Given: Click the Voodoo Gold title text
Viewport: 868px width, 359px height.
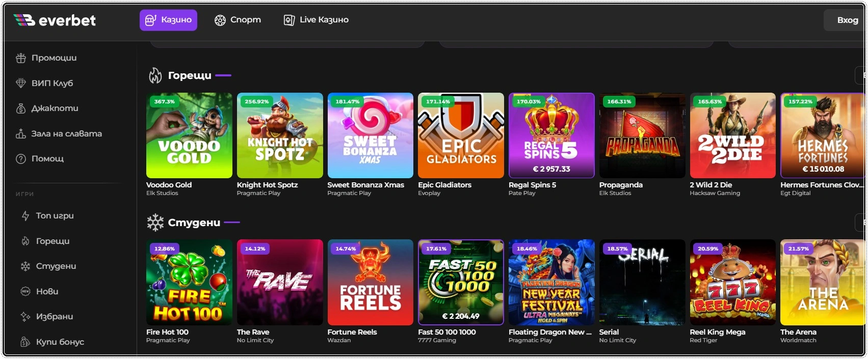Looking at the screenshot, I should pos(169,185).
